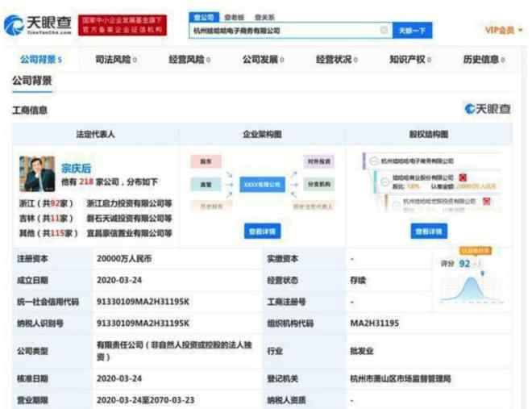532x409 pixels.
Task: Switch to the 查关系 search tab
Action: pyautogui.click(x=264, y=17)
